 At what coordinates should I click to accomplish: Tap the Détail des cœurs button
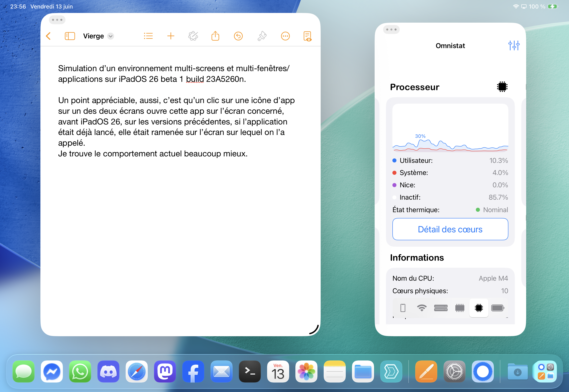click(x=450, y=229)
